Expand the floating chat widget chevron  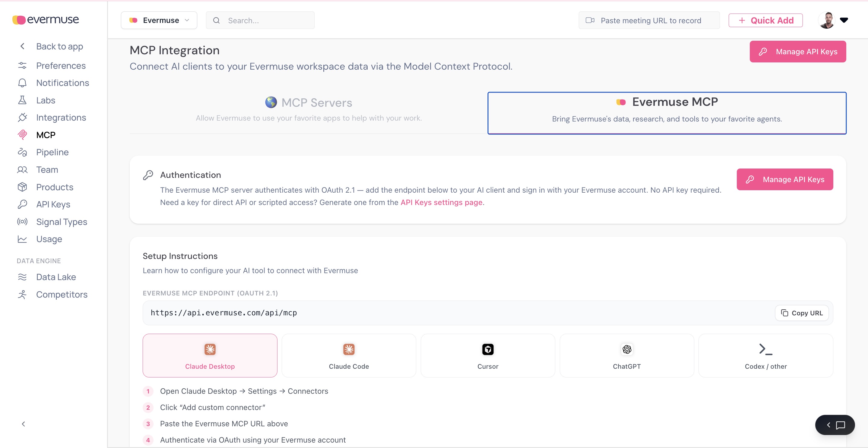pos(828,425)
